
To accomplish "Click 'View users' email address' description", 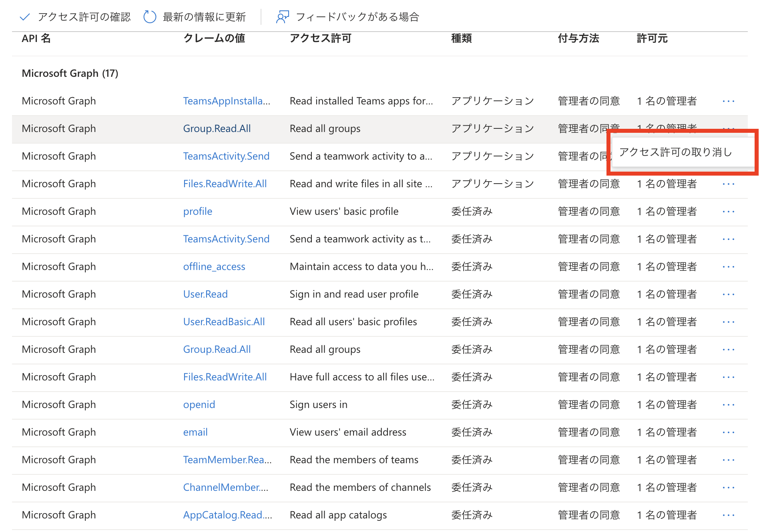I will pyautogui.click(x=348, y=432).
